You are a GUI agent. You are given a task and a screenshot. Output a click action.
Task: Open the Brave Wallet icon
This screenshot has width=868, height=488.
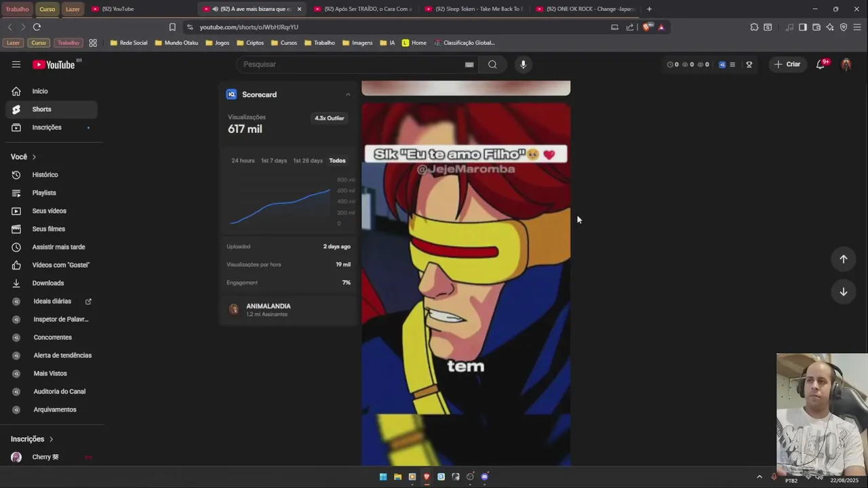pos(816,27)
